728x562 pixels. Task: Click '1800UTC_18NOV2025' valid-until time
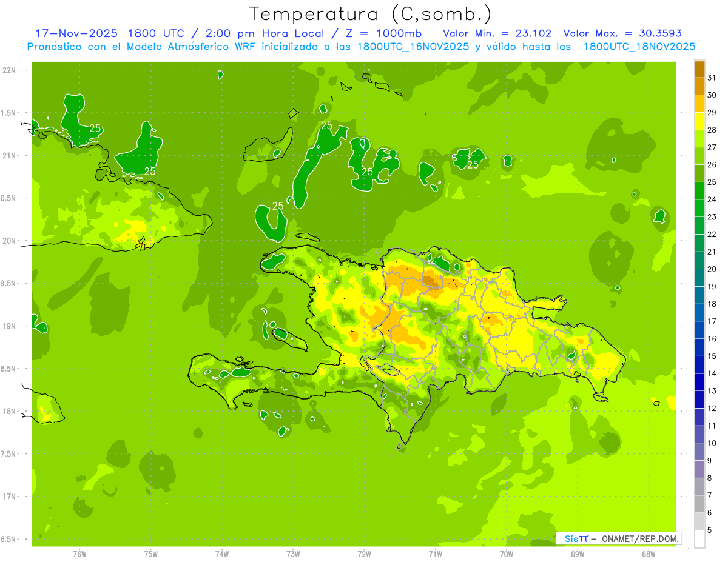(639, 47)
